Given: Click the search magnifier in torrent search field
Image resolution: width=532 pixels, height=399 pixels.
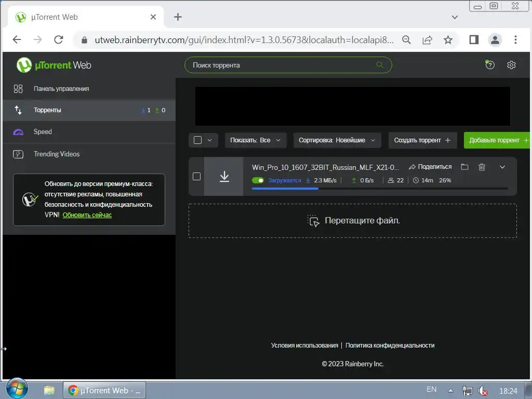Looking at the screenshot, I should click(380, 64).
